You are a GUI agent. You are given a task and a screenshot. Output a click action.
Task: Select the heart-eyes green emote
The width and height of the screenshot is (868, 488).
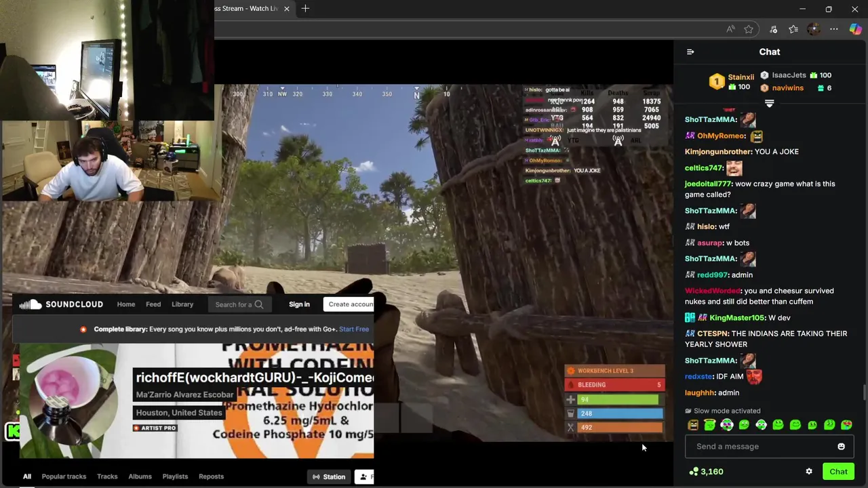pyautogui.click(x=846, y=425)
